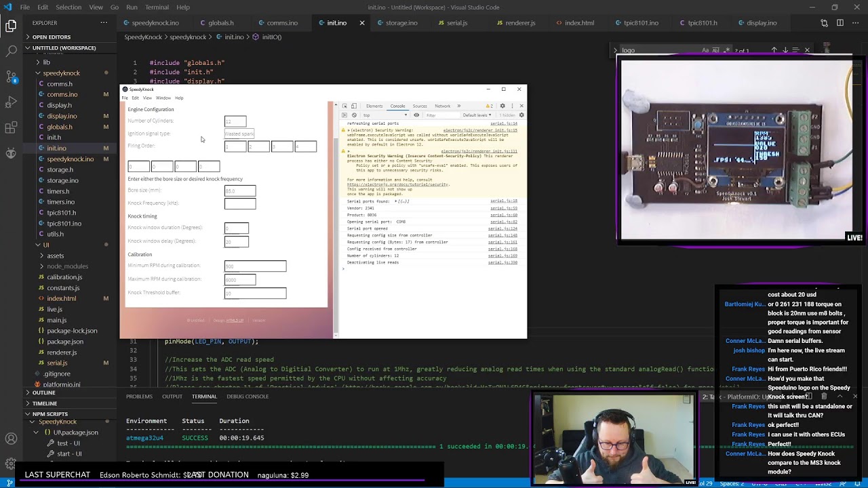Expand replace mode chevron in find widget
The width and height of the screenshot is (868, 488).
click(616, 50)
